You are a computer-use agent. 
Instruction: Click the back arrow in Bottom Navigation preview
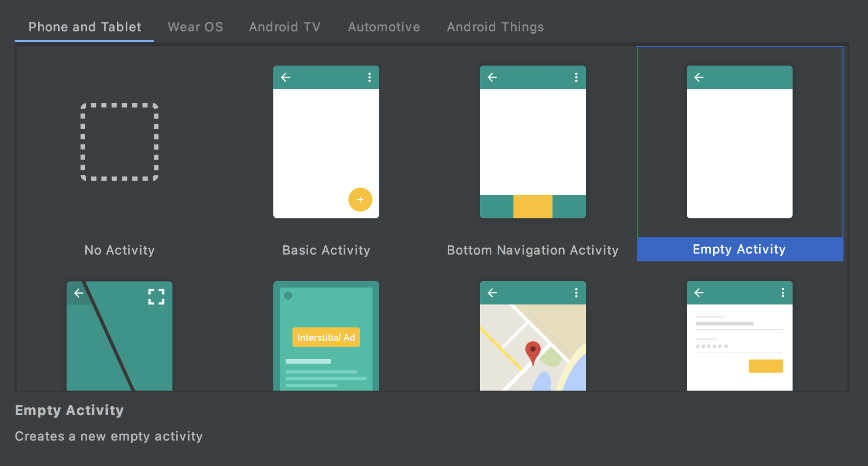pos(492,77)
